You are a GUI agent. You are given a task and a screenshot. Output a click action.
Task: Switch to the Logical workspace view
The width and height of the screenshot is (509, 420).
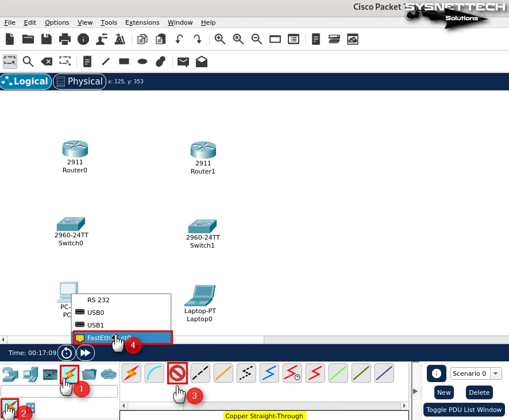pyautogui.click(x=26, y=82)
